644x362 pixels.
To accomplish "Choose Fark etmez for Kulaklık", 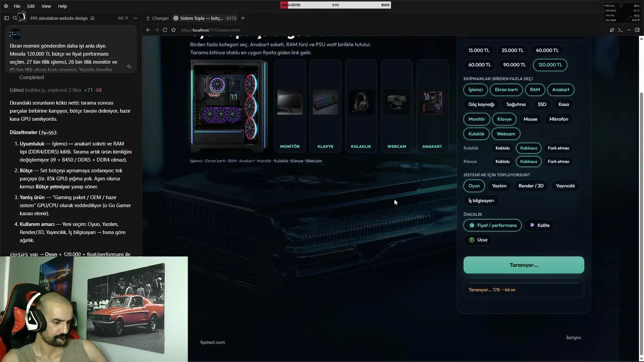I will click(558, 148).
